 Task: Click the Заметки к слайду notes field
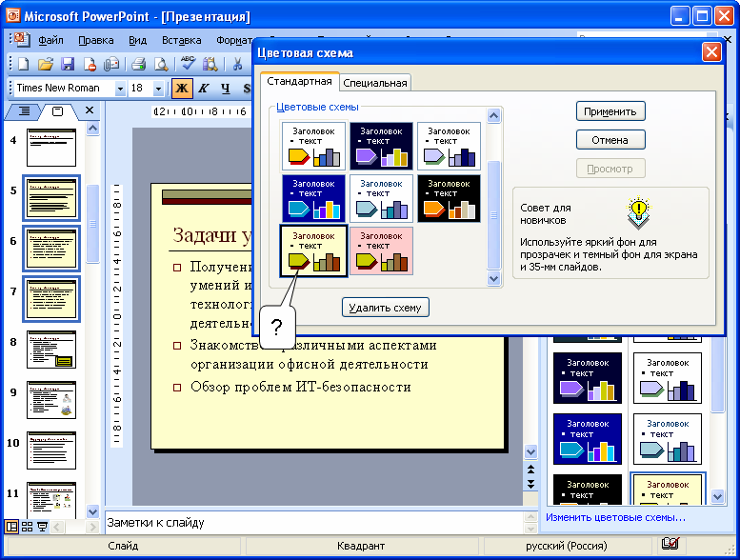point(314,523)
